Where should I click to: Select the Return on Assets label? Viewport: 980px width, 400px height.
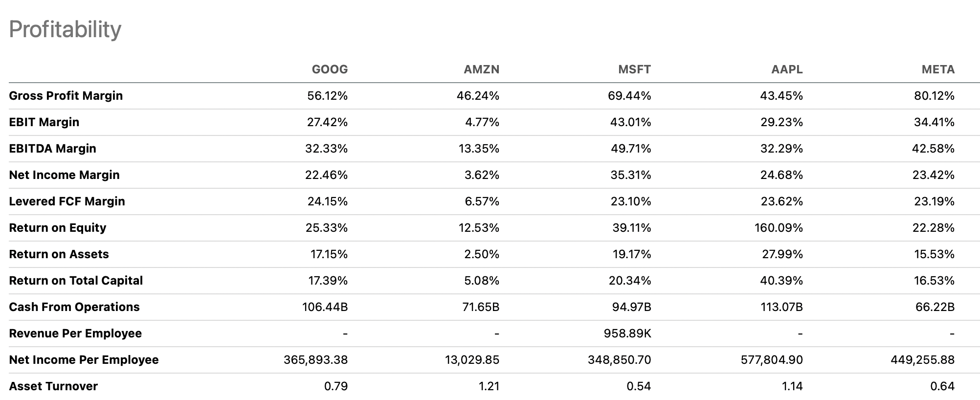pyautogui.click(x=59, y=254)
